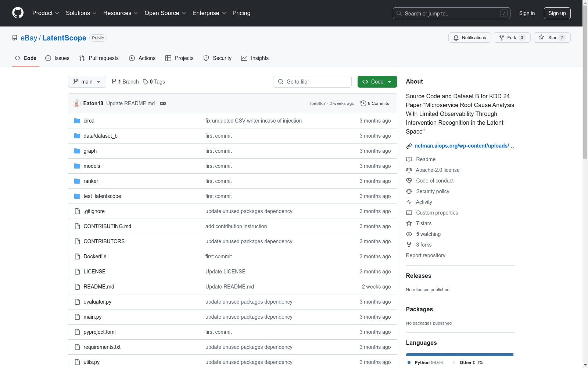Open the data/dataset_b folder
Viewport: 588px width, 368px height.
coord(100,136)
